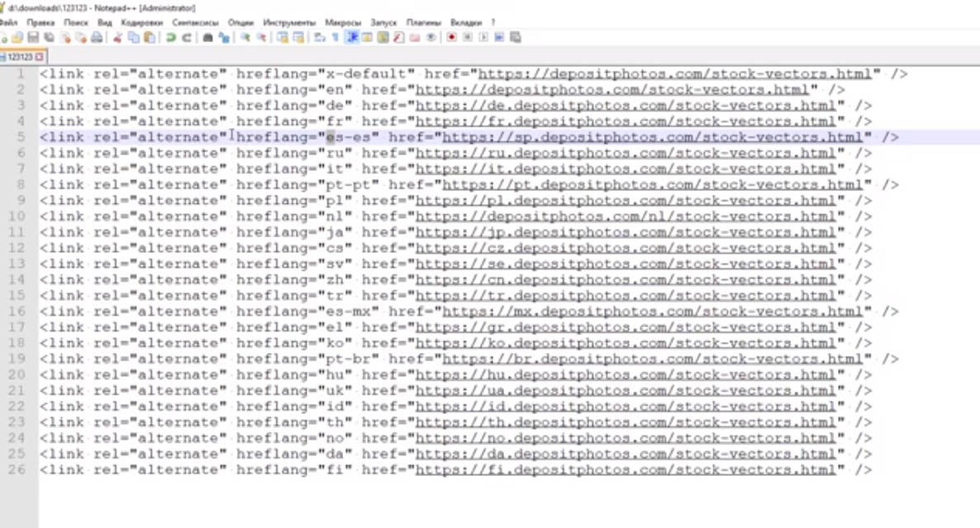Image resolution: width=980 pixels, height=528 pixels.
Task: Open the Кодировки menu
Action: 142,22
